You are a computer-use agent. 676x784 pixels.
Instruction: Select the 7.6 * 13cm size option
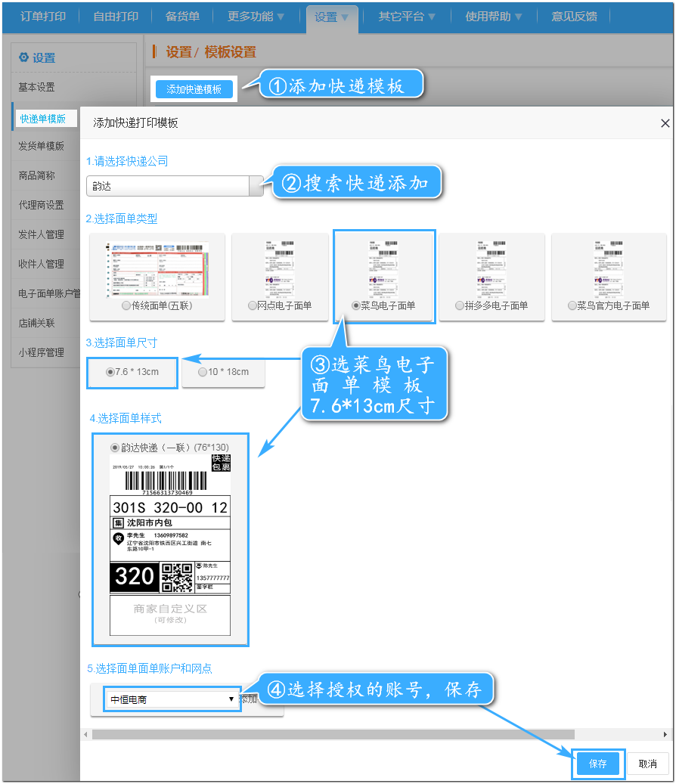(x=110, y=372)
